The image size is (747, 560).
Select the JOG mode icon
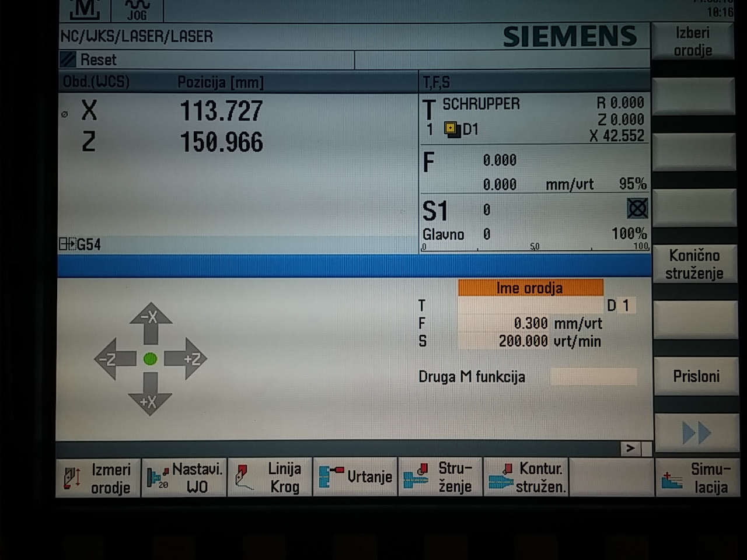pos(138,10)
